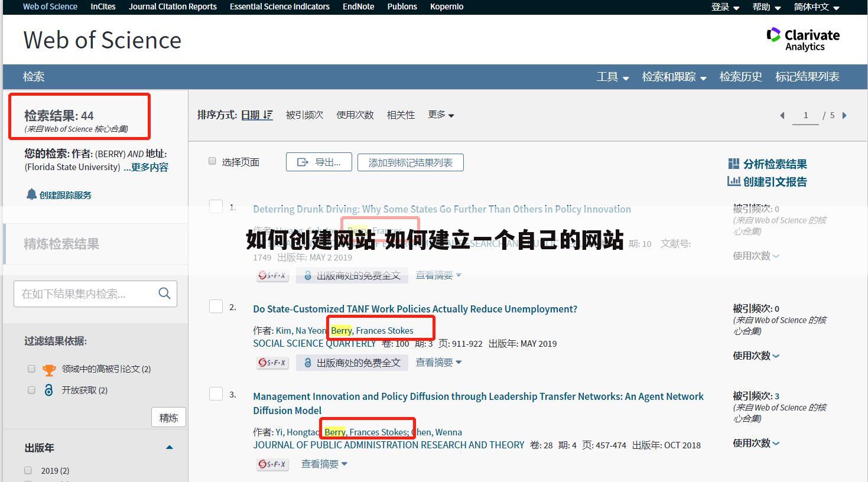This screenshot has width=868, height=482.
Task: Sort results by 相关性
Action: pos(401,115)
